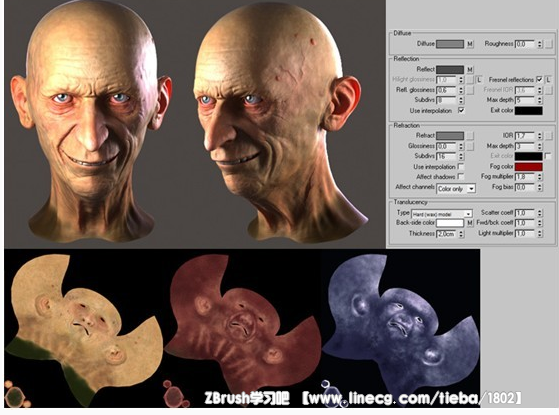Click the Refl. glossiness map slot button

tap(470, 90)
